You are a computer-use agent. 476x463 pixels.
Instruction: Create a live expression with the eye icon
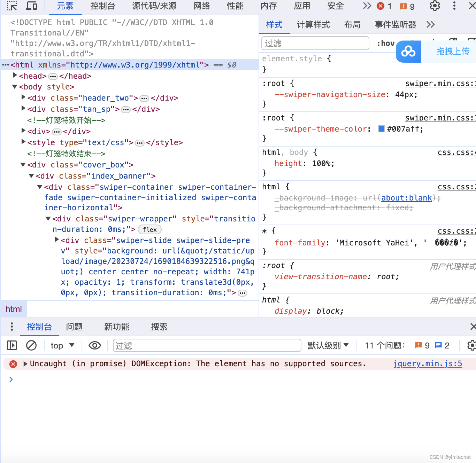tap(94, 345)
